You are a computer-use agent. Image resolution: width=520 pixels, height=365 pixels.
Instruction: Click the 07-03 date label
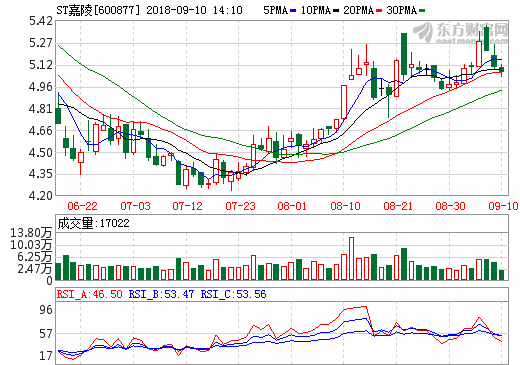tap(135, 206)
